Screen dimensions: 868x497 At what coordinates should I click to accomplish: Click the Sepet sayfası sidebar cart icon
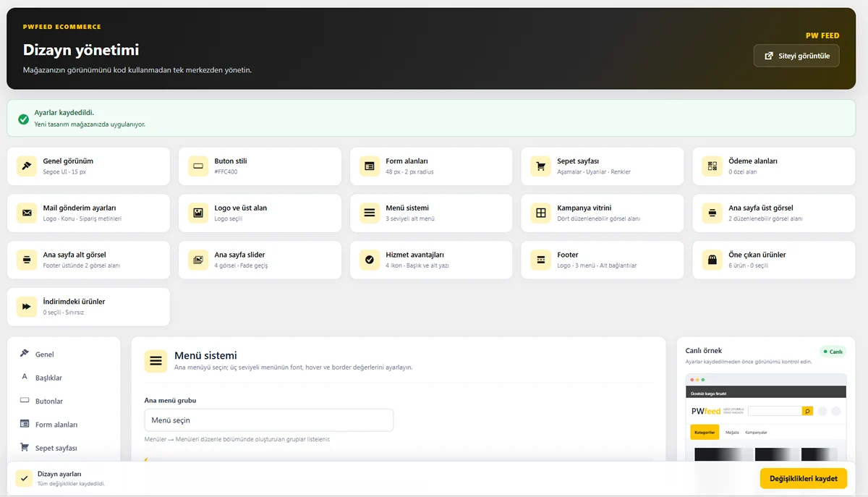pos(25,447)
